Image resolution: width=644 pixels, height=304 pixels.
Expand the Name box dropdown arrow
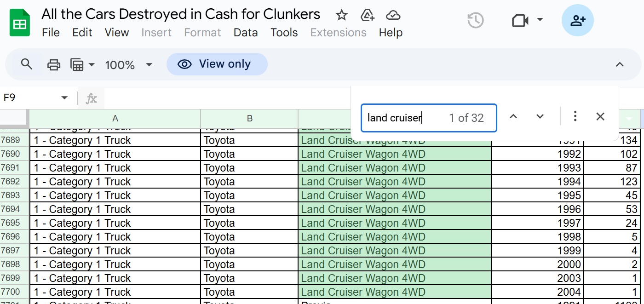point(64,98)
